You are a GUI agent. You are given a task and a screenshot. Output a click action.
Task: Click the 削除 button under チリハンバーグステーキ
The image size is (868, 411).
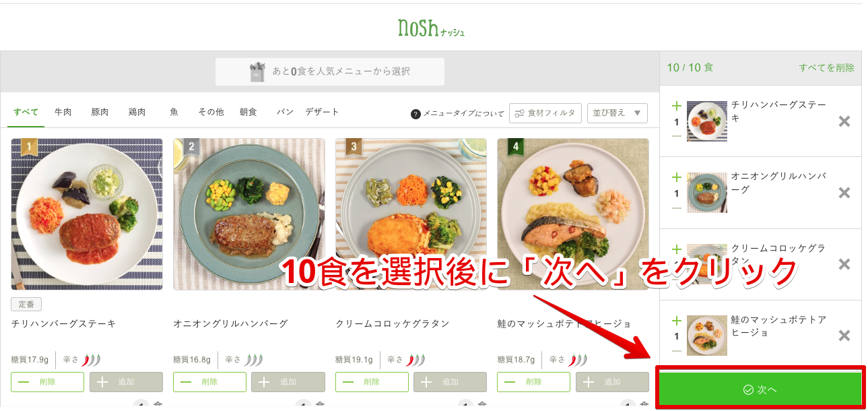(47, 382)
